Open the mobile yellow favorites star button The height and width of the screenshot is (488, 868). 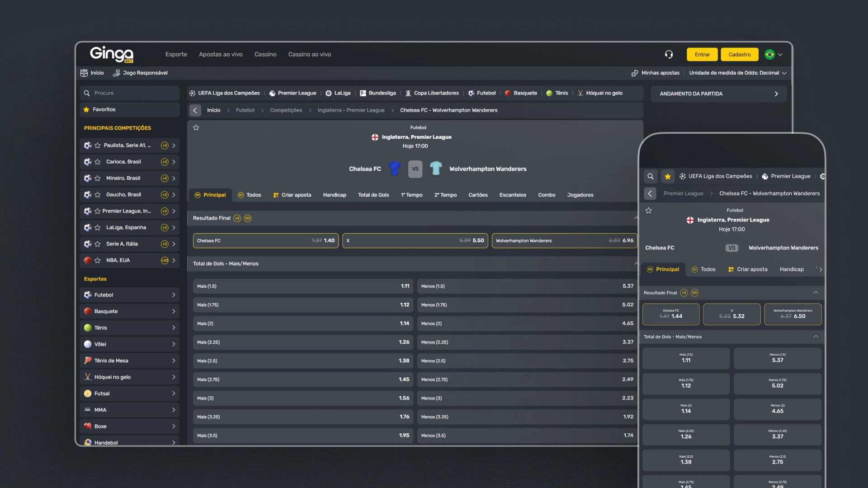(x=668, y=177)
